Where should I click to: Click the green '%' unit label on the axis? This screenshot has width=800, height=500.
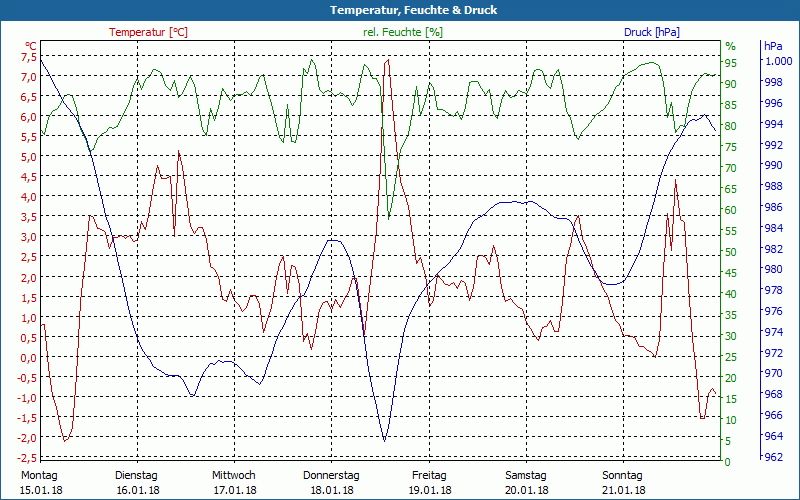click(731, 46)
